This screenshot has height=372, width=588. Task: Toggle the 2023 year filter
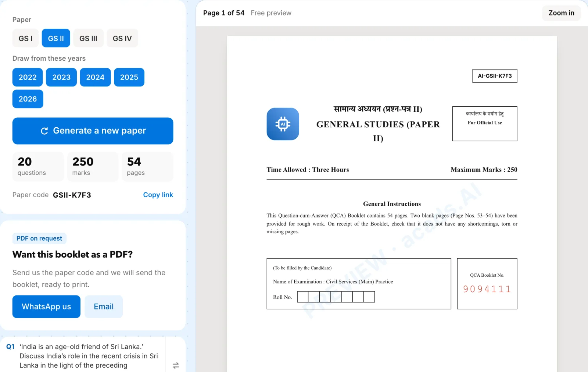(61, 77)
